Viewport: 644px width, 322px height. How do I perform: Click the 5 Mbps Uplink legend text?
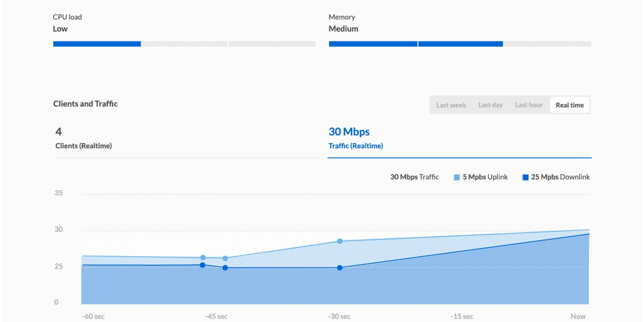coord(485,177)
